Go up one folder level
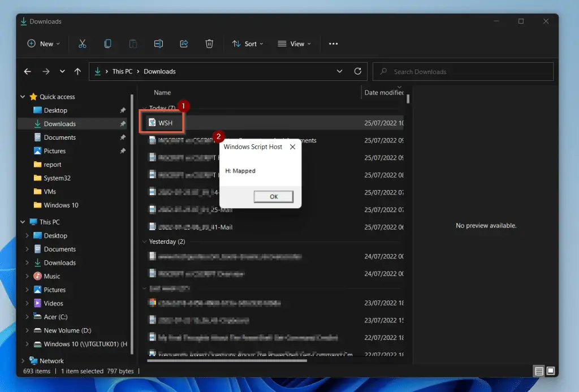The height and width of the screenshot is (392, 579). tap(78, 71)
